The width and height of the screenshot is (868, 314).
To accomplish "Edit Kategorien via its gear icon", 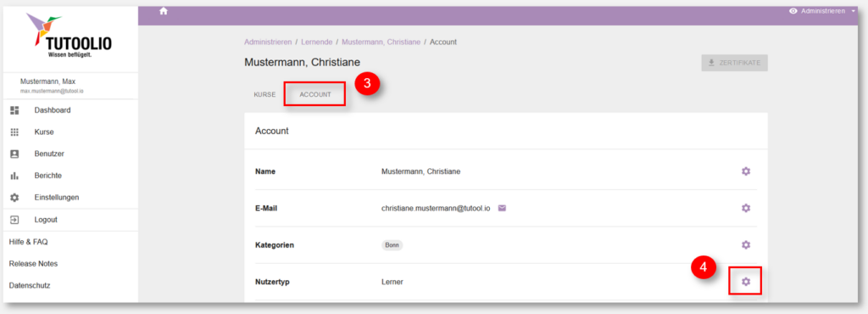I will pos(746,244).
